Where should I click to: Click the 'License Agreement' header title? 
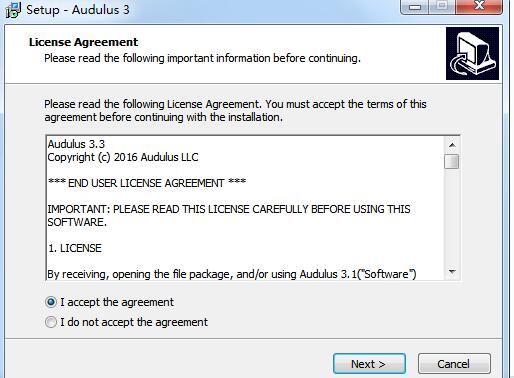(x=83, y=42)
